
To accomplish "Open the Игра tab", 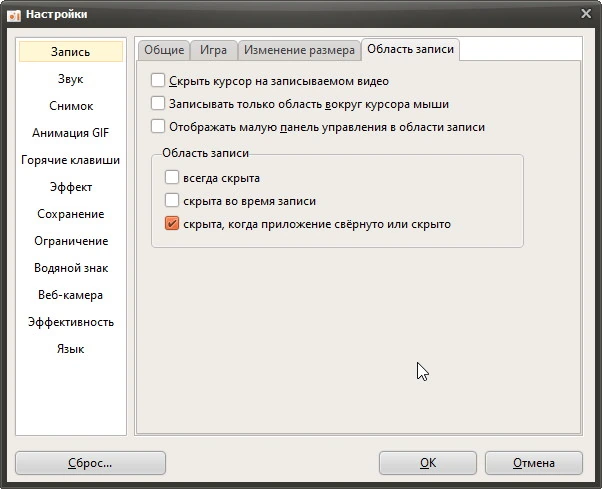I will pyautogui.click(x=213, y=50).
